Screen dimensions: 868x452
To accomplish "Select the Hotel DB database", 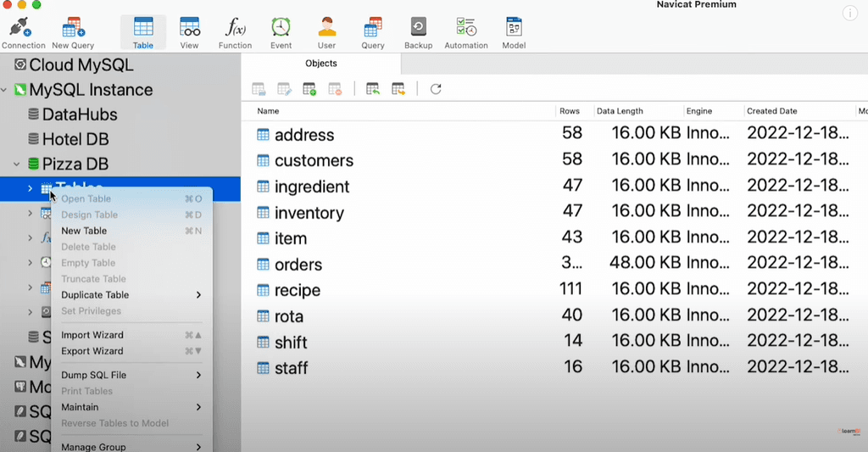I will pos(75,139).
